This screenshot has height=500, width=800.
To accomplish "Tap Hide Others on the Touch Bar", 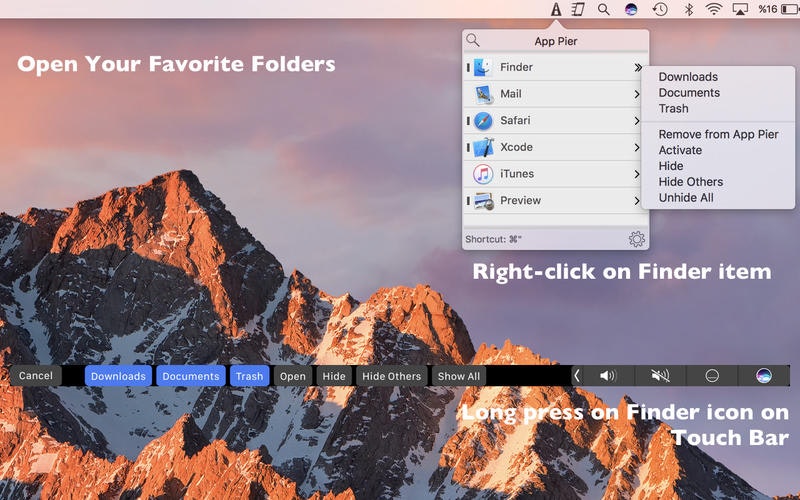I will pyautogui.click(x=391, y=376).
